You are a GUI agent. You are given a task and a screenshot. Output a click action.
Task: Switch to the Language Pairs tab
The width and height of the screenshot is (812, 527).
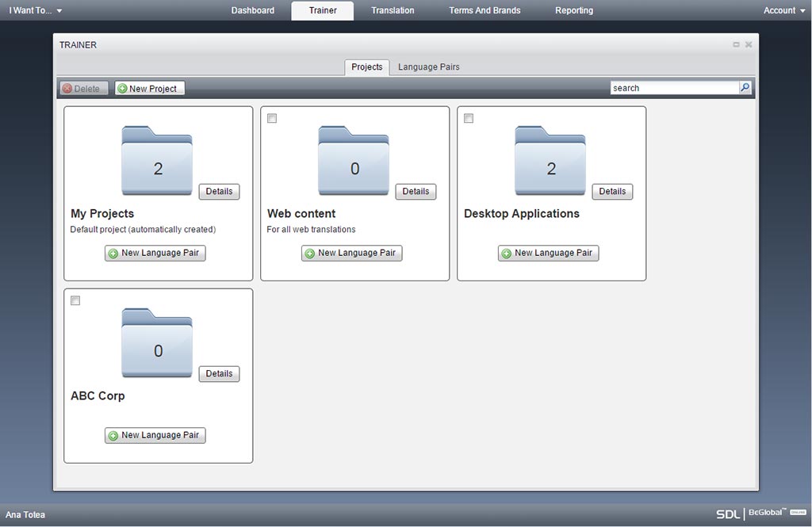pyautogui.click(x=428, y=67)
